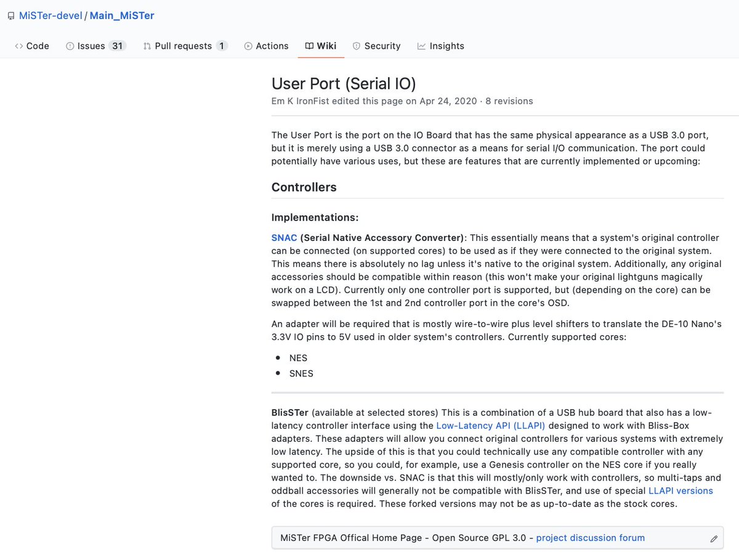The height and width of the screenshot is (560, 739).
Task: Click the Issues circle icon
Action: (x=70, y=46)
